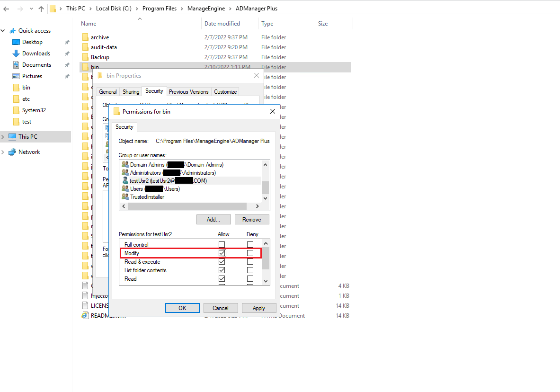Open Pictures in Quick access
Screen dimensions: 560x392
(32, 76)
